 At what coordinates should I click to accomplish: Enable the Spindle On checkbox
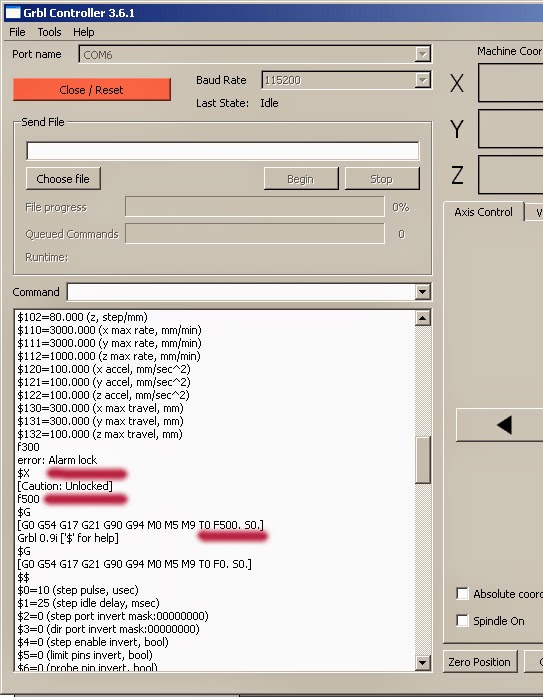(x=462, y=621)
